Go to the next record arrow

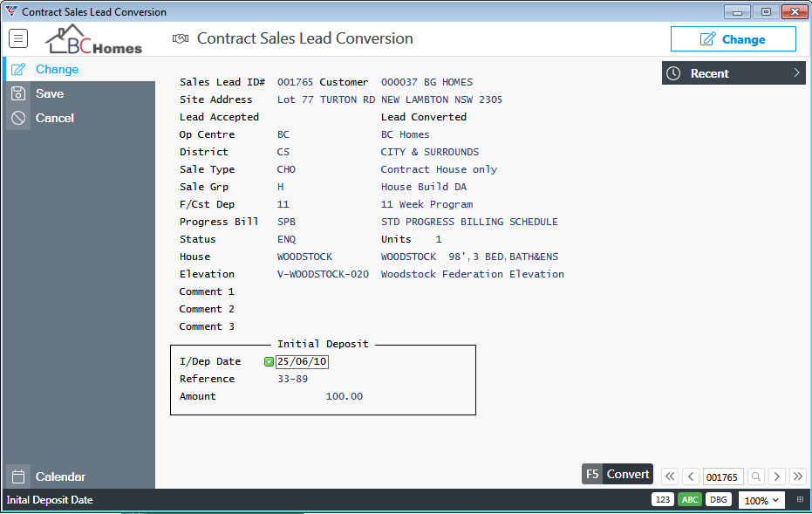(777, 476)
